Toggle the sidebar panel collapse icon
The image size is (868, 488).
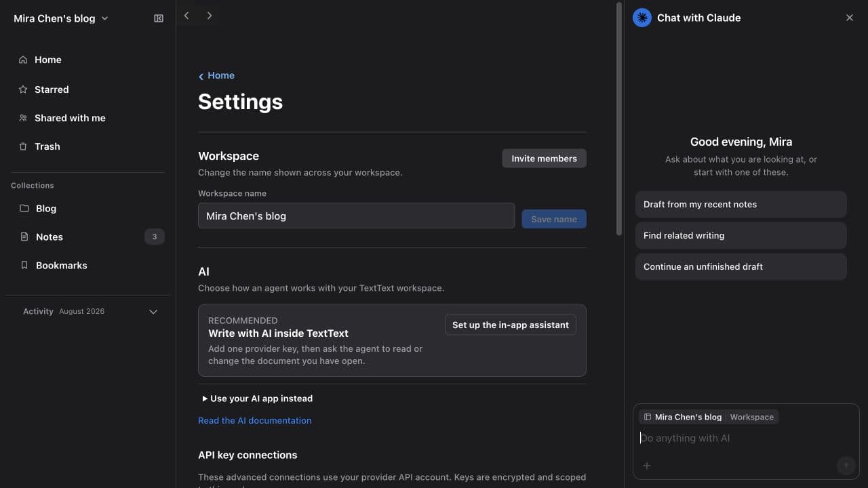point(159,18)
